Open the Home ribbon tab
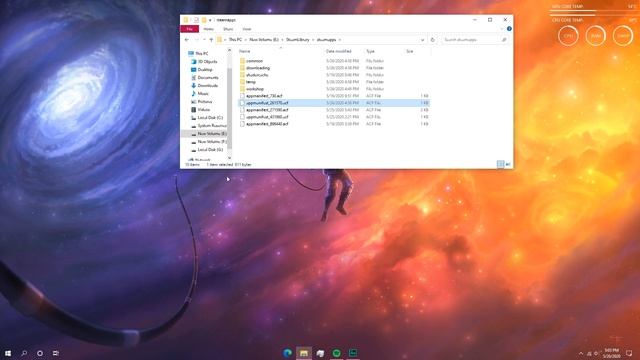Viewport: 640px width, 360px height. tap(209, 29)
